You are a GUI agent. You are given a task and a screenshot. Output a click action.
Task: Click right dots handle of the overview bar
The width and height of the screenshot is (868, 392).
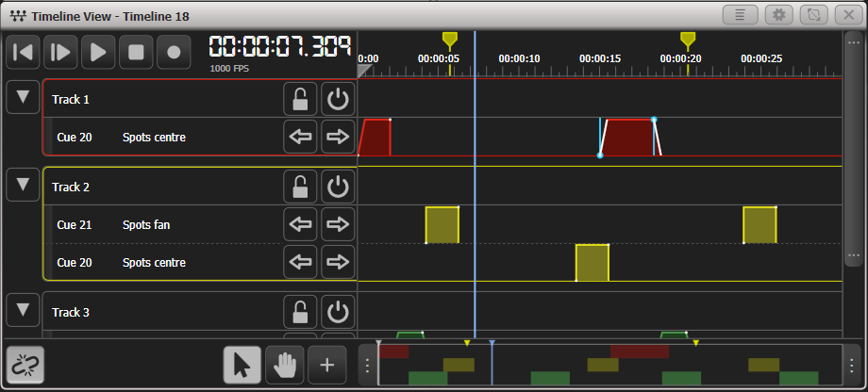[852, 365]
